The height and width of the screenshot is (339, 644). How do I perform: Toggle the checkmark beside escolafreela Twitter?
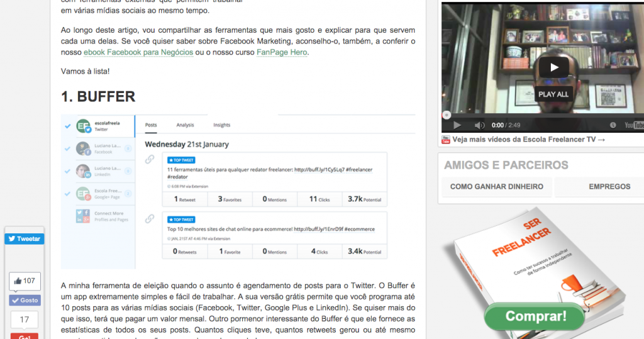point(68,126)
